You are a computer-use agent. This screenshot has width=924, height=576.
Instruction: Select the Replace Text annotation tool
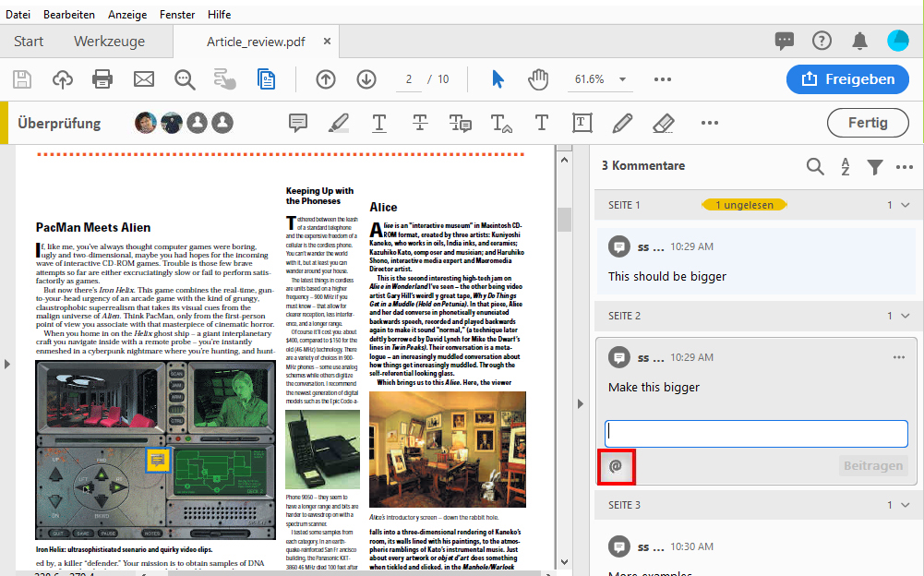point(460,123)
